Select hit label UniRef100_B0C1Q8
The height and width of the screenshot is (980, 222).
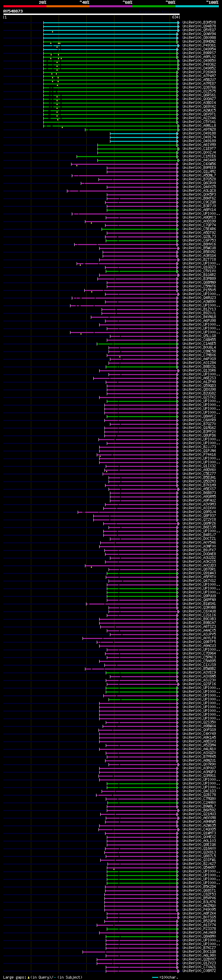pyautogui.click(x=199, y=951)
